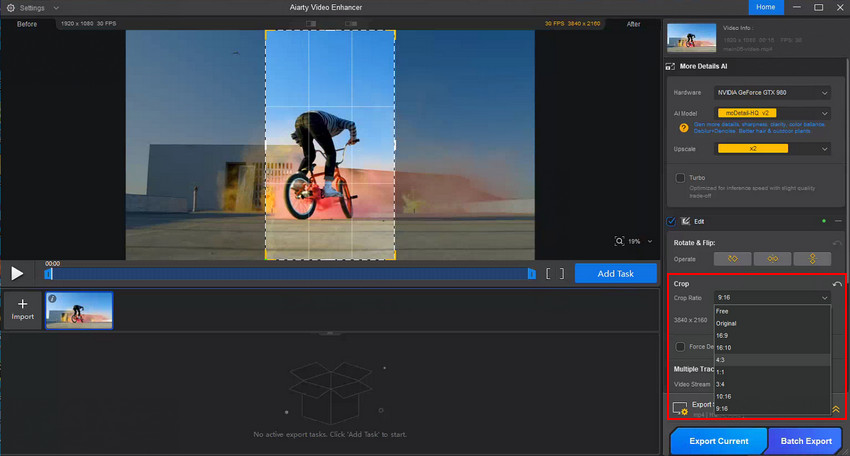Click the info icon on the video thumbnail
This screenshot has height=456, width=850.
[53, 299]
